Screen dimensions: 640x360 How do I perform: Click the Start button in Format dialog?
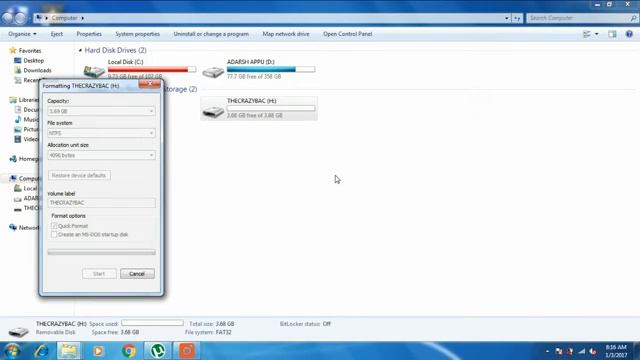[x=99, y=274]
